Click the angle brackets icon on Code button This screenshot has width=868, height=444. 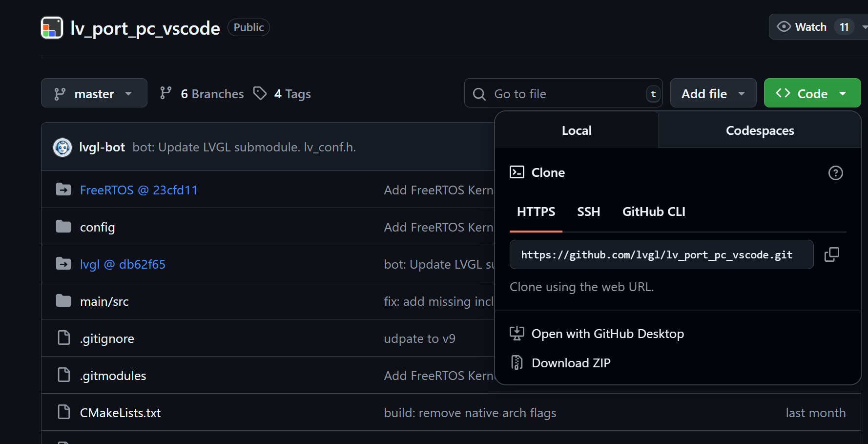tap(783, 93)
